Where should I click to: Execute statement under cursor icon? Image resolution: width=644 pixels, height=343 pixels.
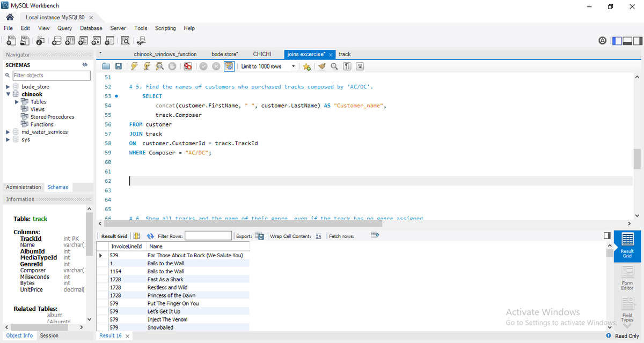tap(147, 66)
